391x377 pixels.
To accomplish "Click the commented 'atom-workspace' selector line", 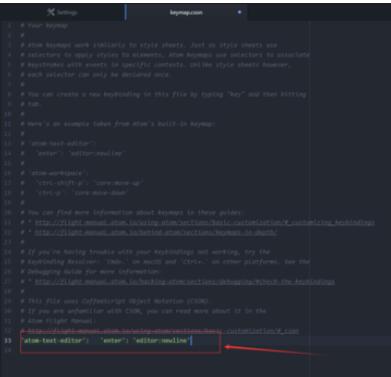I will [x=54, y=173].
